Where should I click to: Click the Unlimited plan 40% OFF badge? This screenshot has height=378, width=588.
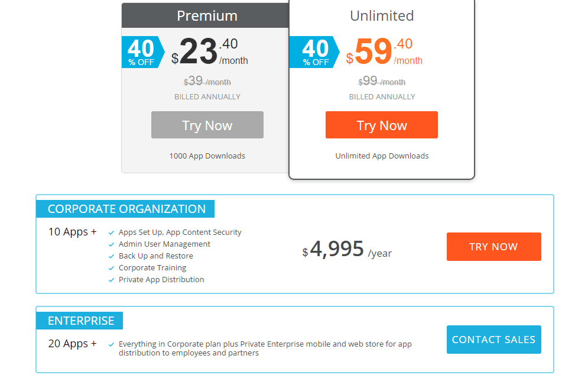(x=314, y=52)
